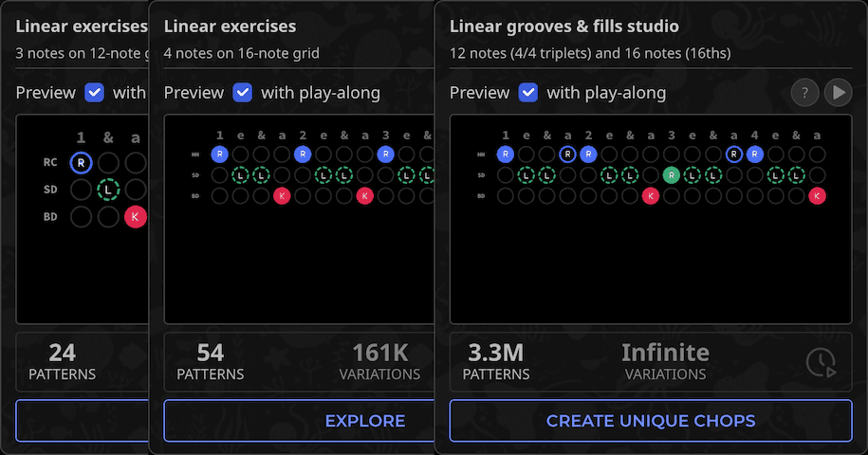868x455 pixels.
Task: Click the first red K kick in 16-note grid
Action: pyautogui.click(x=282, y=196)
